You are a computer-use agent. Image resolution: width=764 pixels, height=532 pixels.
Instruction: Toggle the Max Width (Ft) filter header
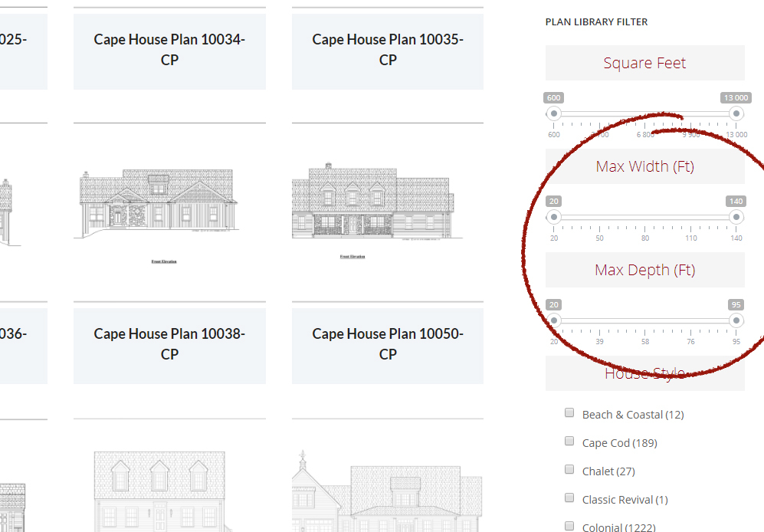(644, 166)
